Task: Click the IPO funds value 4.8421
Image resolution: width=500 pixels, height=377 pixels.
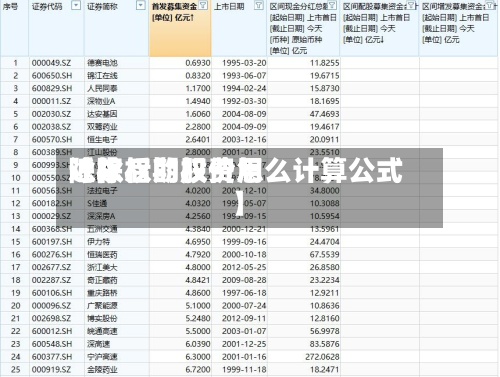Action: (198, 280)
